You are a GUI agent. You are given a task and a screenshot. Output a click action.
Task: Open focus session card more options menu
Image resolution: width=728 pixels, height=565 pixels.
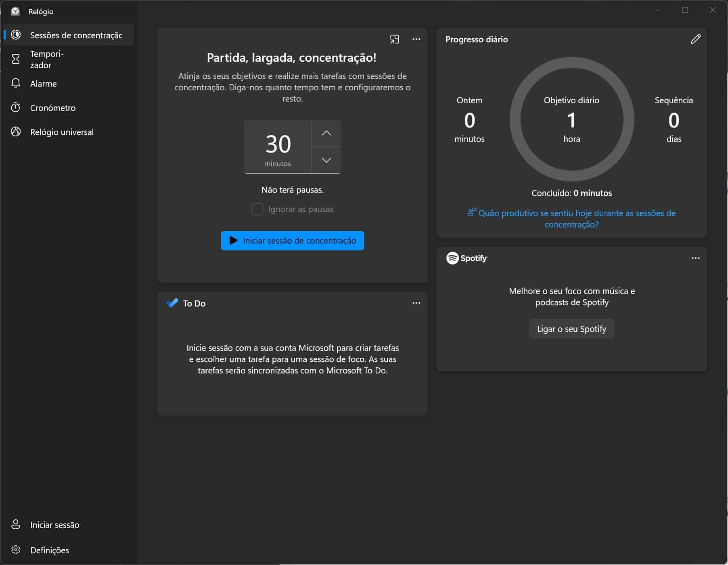point(416,39)
